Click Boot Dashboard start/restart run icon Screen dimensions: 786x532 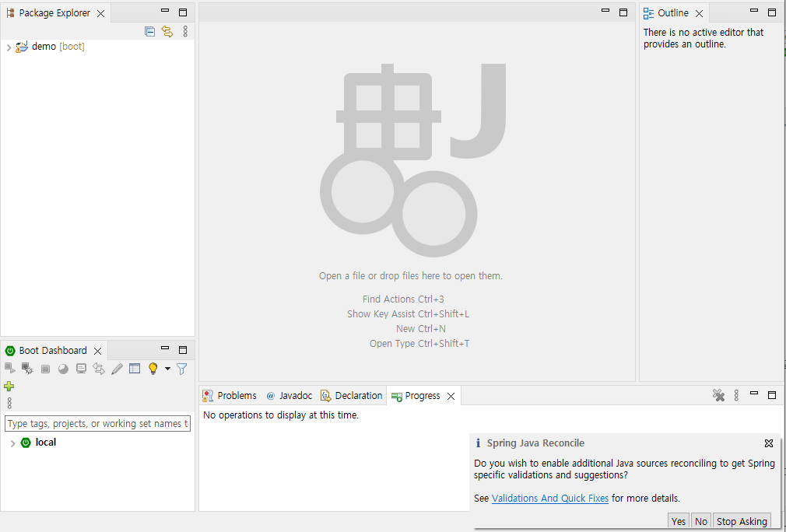pos(9,369)
